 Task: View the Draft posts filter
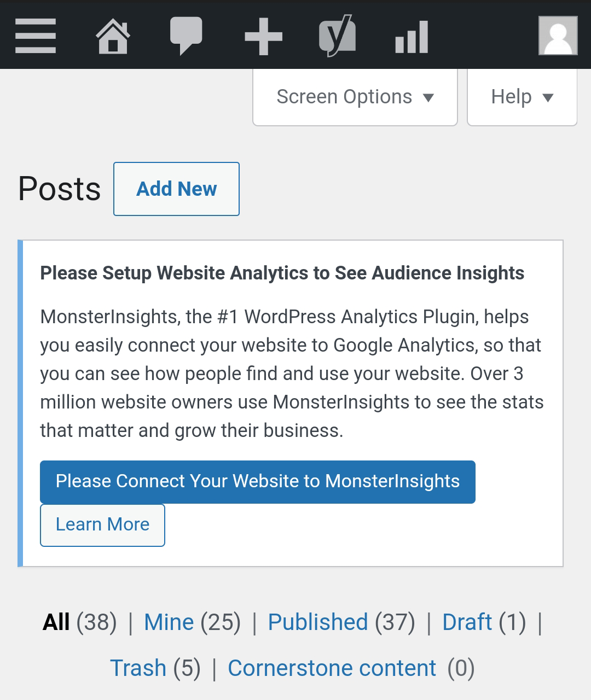[467, 622]
